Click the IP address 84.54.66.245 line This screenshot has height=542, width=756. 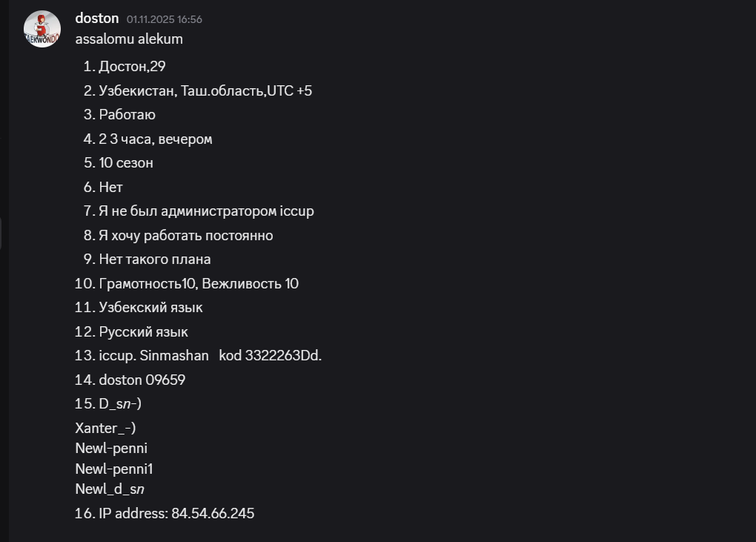coord(176,513)
